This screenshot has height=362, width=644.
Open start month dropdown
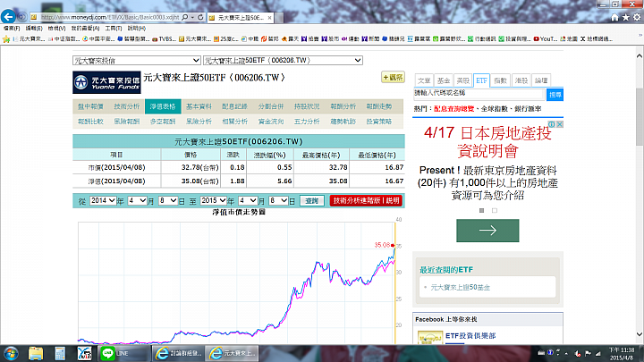click(x=137, y=201)
